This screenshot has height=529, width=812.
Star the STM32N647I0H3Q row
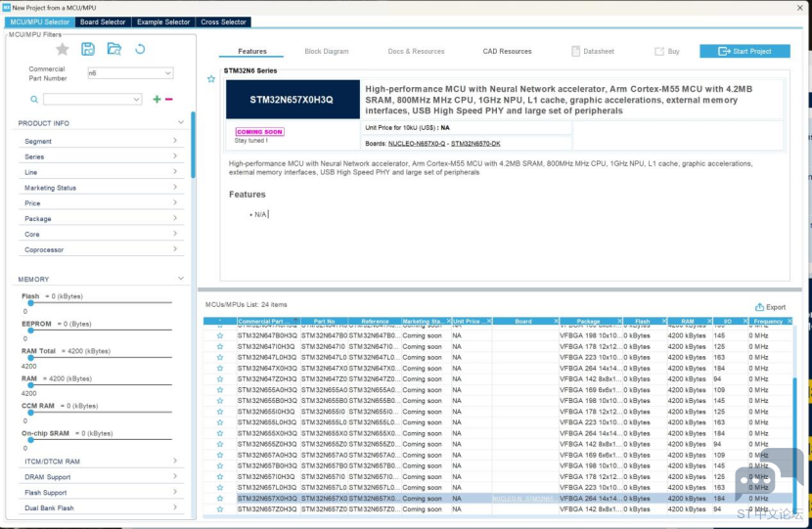pos(220,347)
